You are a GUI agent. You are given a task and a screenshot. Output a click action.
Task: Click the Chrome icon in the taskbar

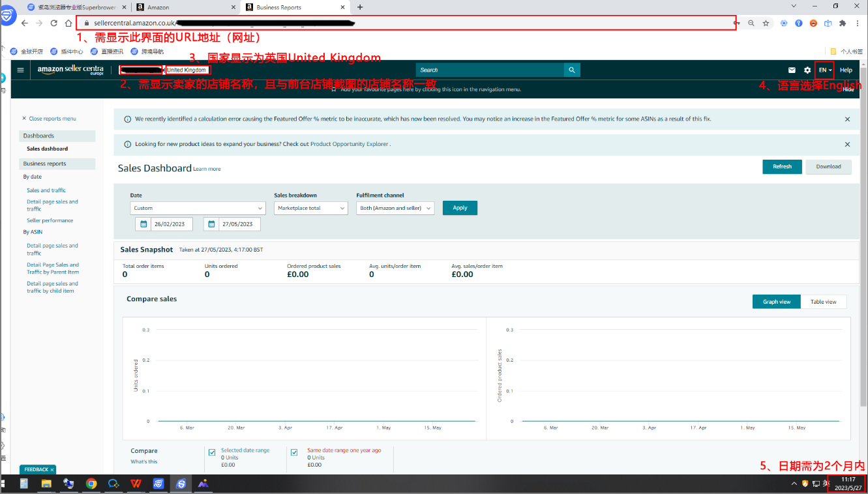coord(91,484)
